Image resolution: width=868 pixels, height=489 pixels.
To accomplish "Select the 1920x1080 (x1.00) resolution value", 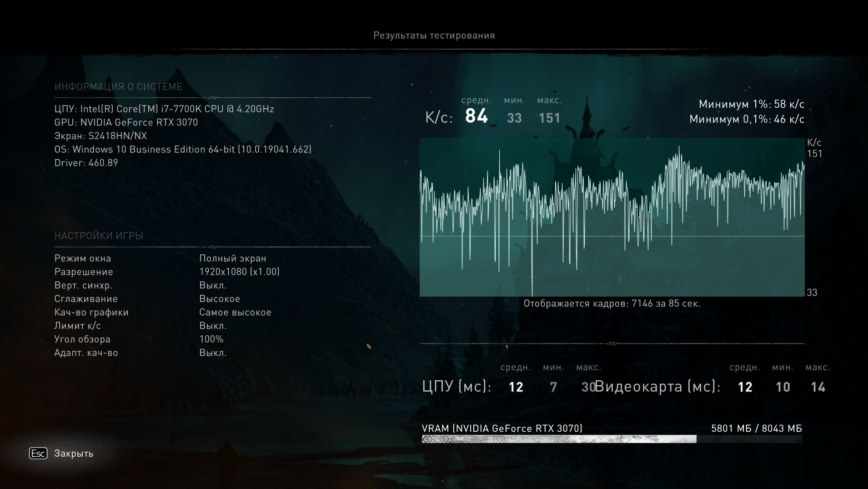I will [240, 272].
